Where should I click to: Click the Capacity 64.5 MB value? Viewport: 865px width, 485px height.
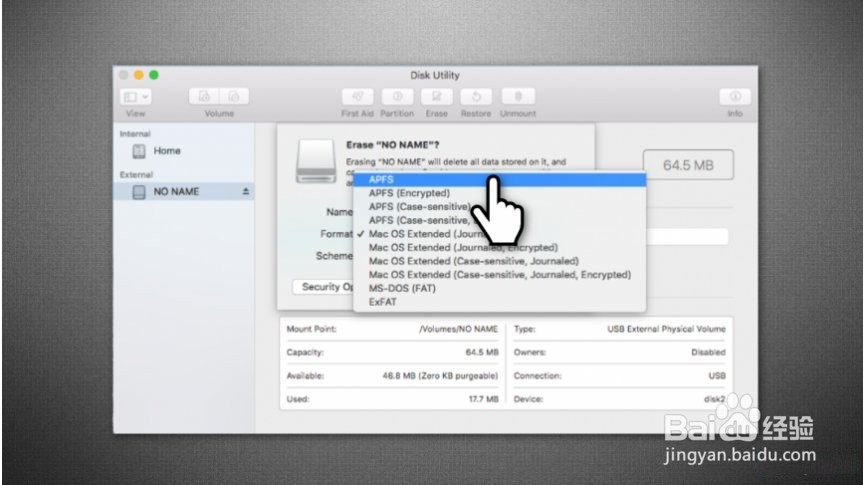482,352
